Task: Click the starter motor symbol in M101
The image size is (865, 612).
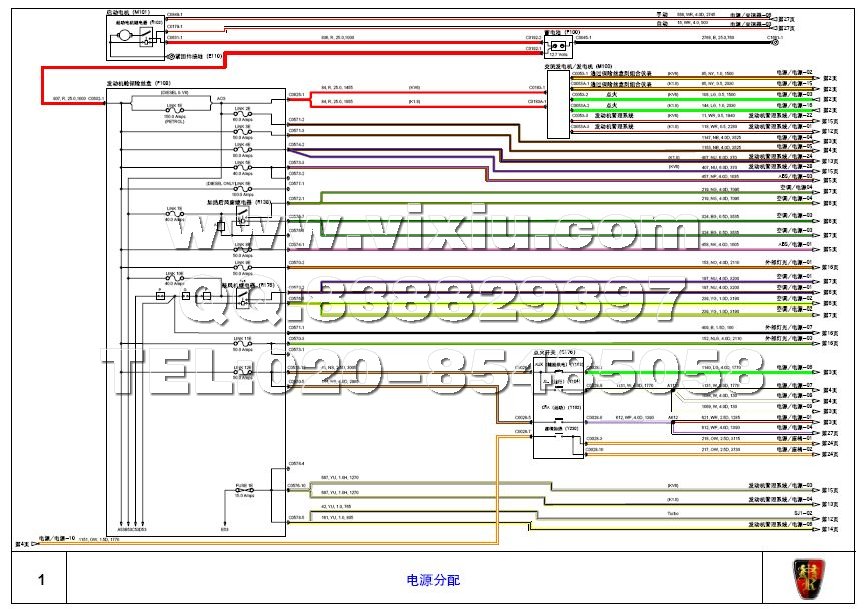Action: click(x=124, y=36)
